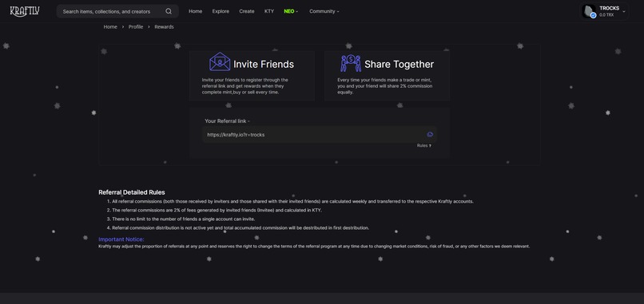Screen dimensions: 644x304
Task: Click the Share Together heading
Action: pos(399,65)
